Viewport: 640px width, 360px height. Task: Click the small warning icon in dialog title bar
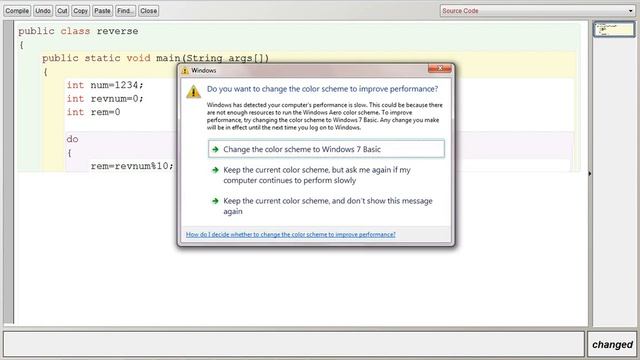(x=185, y=71)
